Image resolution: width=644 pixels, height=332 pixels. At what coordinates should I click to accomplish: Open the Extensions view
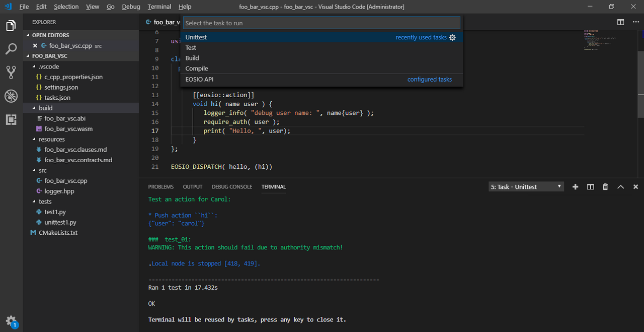click(x=11, y=119)
